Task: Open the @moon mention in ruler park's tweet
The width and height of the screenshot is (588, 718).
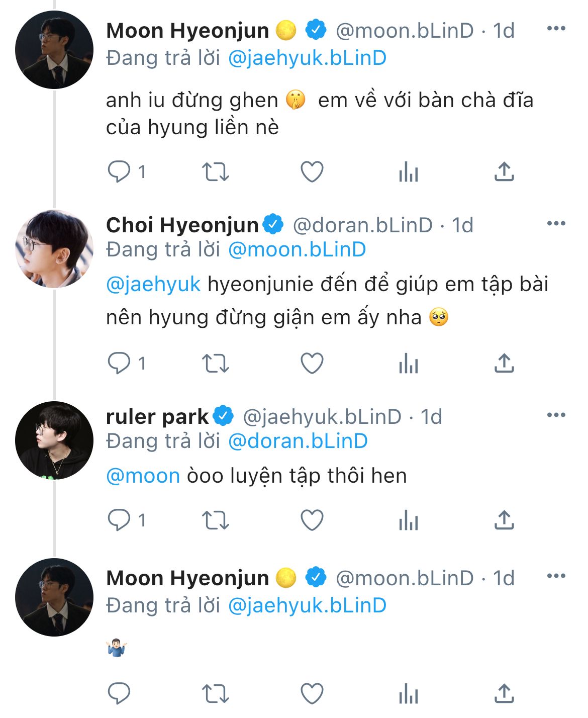Action: click(x=143, y=476)
